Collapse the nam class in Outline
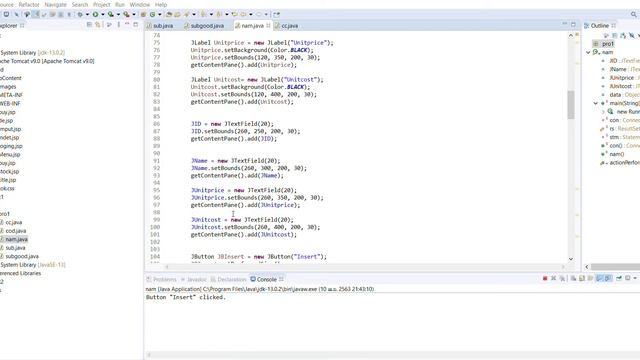The image size is (640, 360). pos(588,52)
